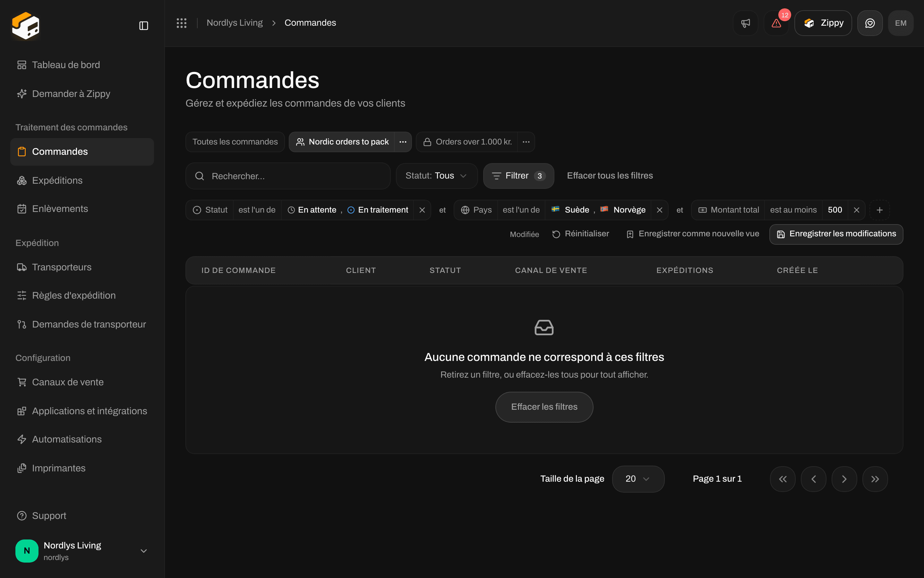Open Enlèvements page

[x=82, y=209]
